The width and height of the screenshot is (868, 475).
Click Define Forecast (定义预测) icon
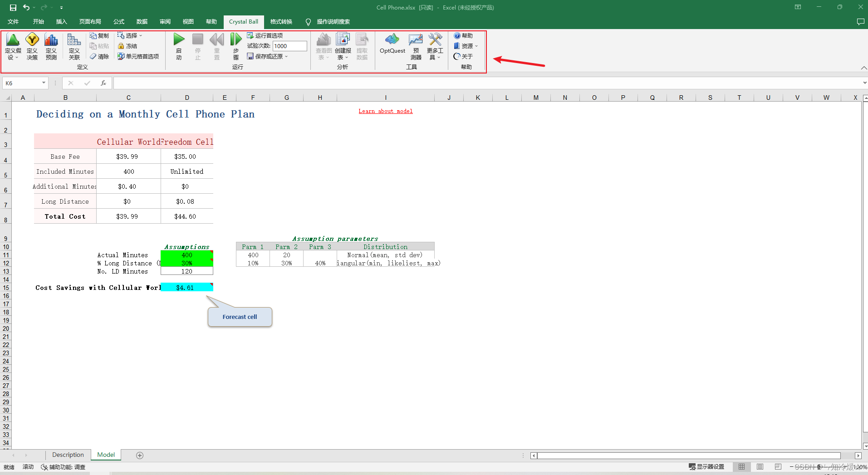[51, 46]
